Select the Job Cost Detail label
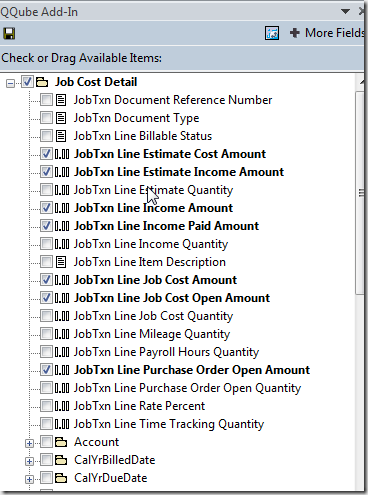The height and width of the screenshot is (495, 368). point(96,82)
